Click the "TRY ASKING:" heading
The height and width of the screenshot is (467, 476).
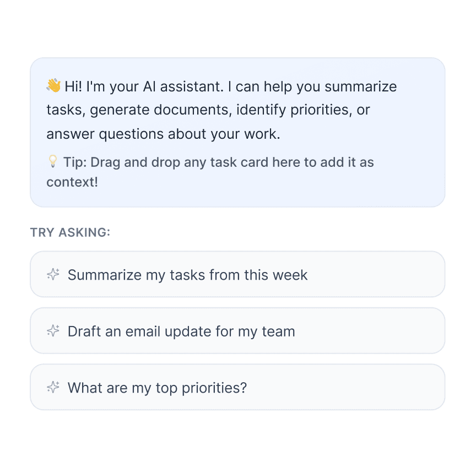point(71,232)
